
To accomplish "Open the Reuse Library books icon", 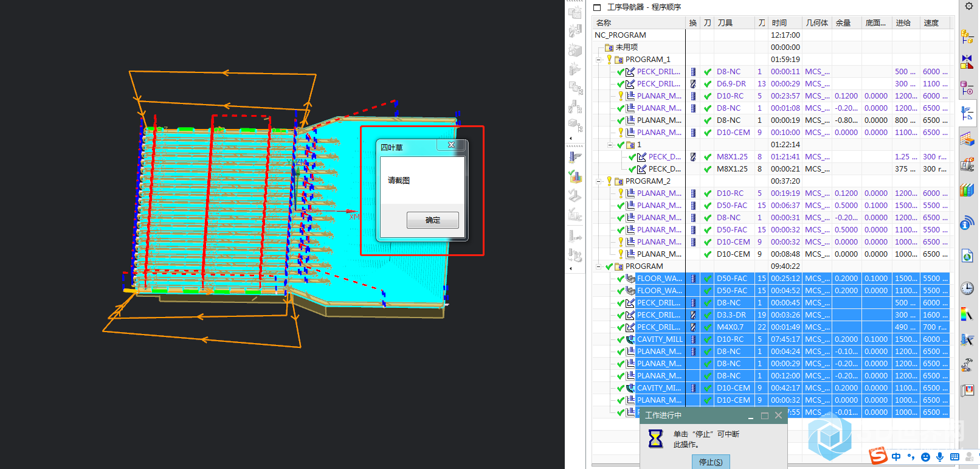I will 967,190.
